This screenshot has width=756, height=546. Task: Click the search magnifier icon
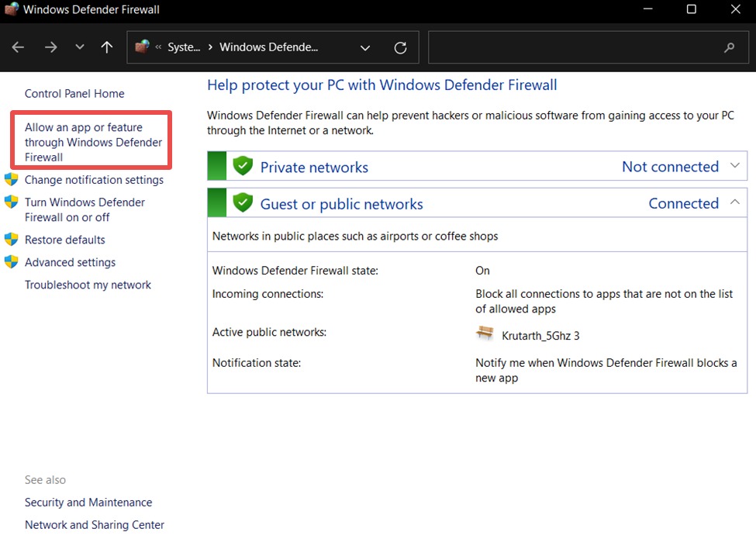tap(729, 47)
